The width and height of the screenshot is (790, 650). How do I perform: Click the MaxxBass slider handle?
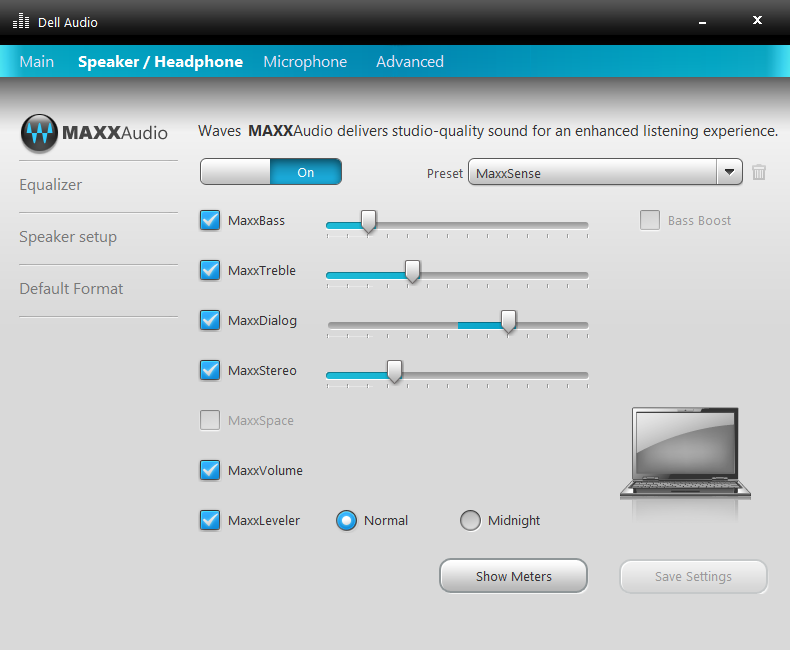pos(368,222)
